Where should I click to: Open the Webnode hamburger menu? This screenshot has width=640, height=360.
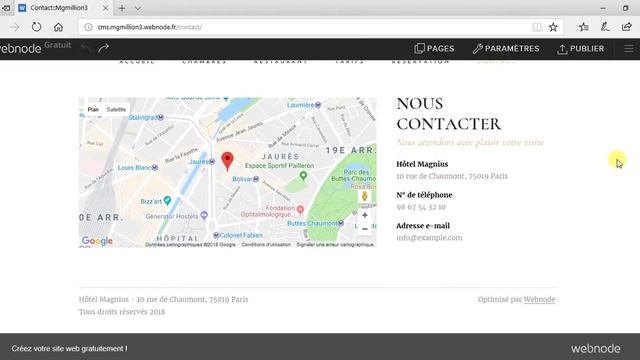point(629,49)
